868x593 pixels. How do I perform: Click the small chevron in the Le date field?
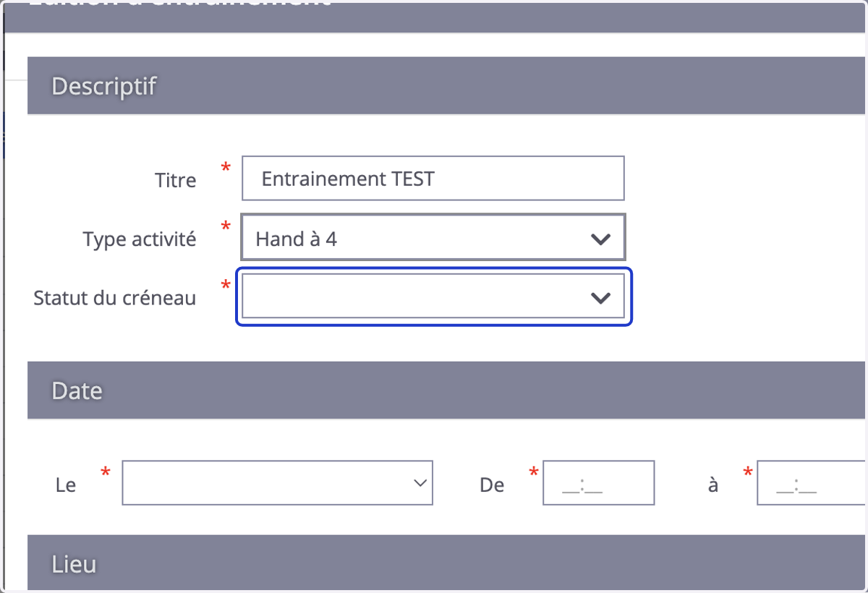coord(420,482)
